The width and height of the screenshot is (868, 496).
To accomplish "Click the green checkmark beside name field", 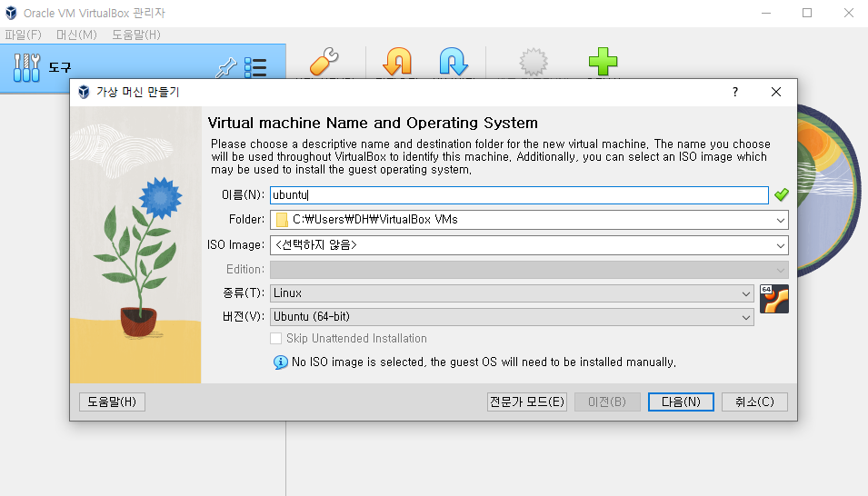I will click(781, 194).
